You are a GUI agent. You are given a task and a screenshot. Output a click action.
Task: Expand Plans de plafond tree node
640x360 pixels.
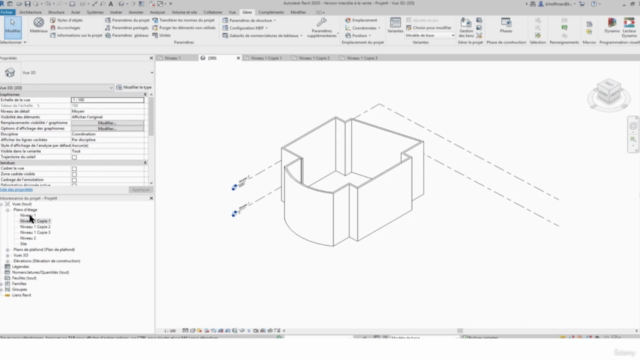[x=7, y=250]
